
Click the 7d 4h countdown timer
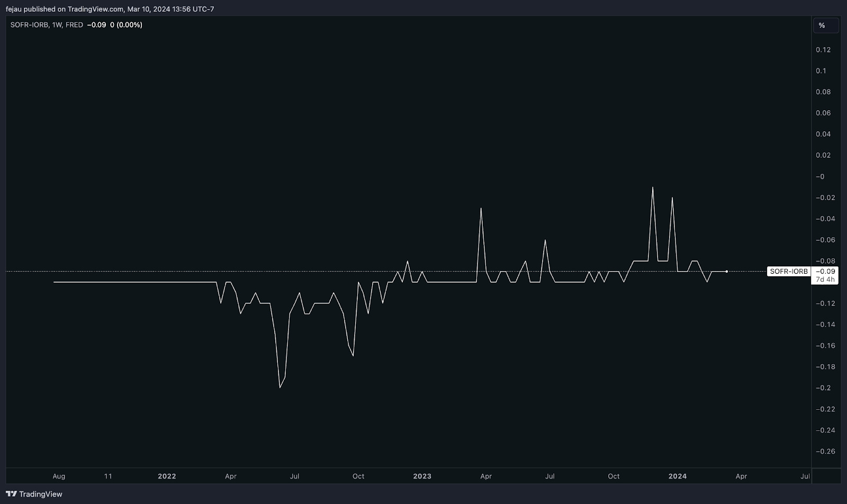point(826,279)
